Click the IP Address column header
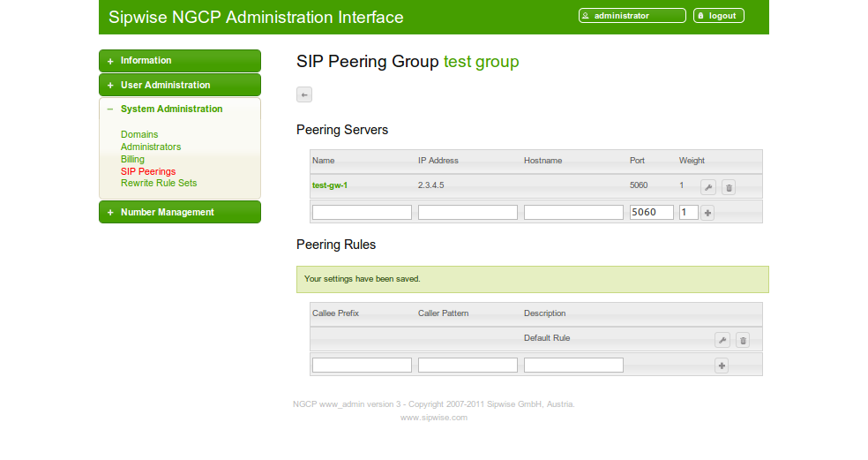Screen dimensions: 868x460 pyautogui.click(x=438, y=161)
